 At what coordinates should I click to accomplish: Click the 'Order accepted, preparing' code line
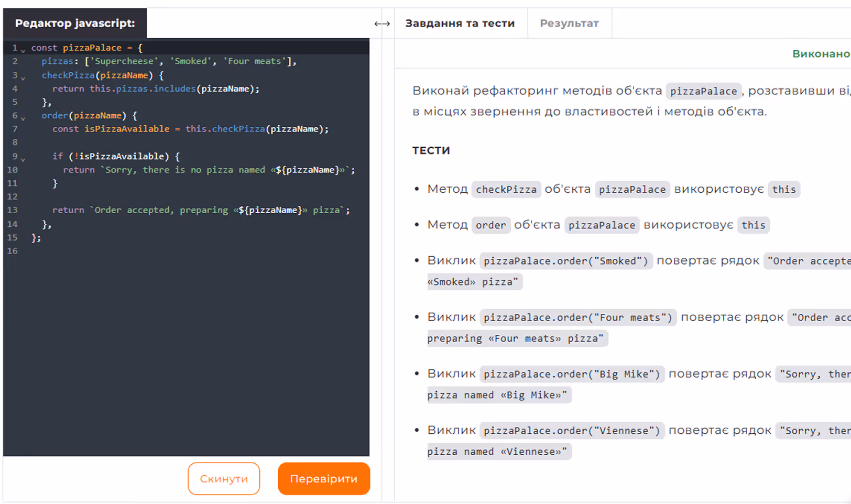(x=201, y=210)
